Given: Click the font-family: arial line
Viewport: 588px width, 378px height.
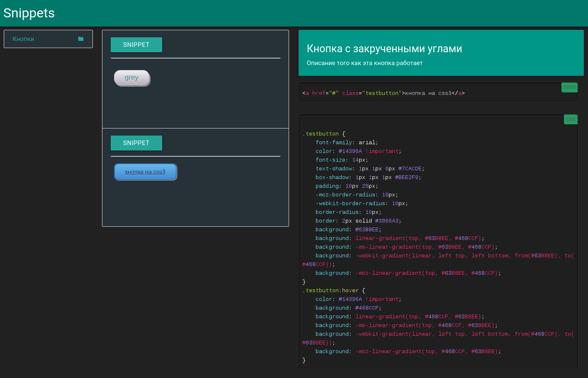Looking at the screenshot, I should (x=347, y=143).
